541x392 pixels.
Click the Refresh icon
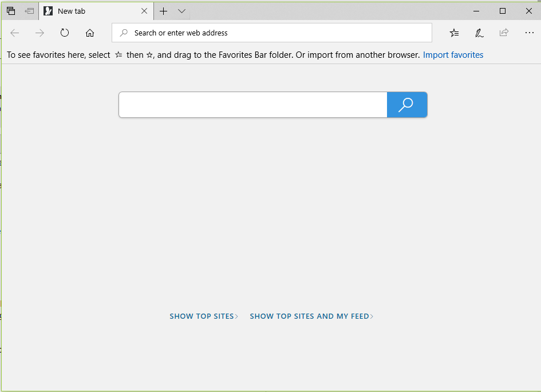[x=64, y=33]
